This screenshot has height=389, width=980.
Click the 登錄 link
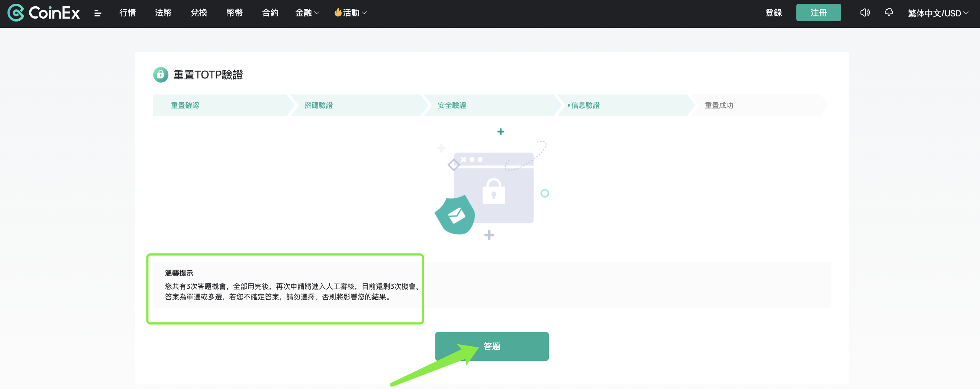(773, 13)
